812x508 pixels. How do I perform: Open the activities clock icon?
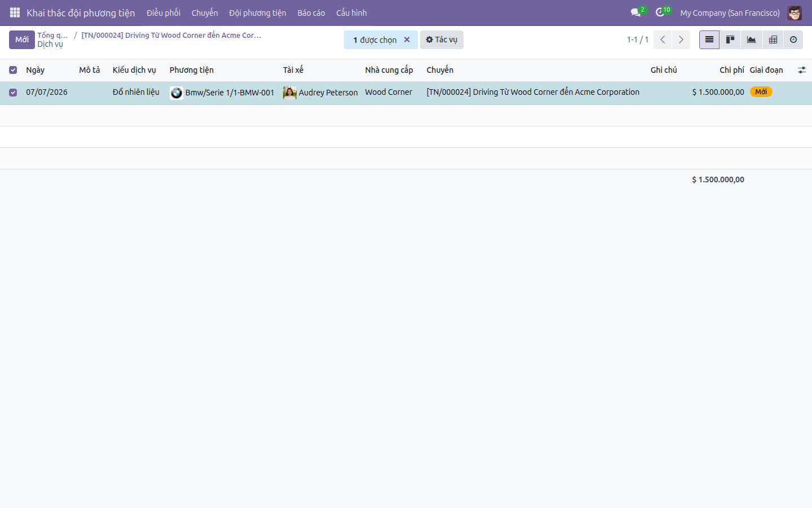pos(660,12)
